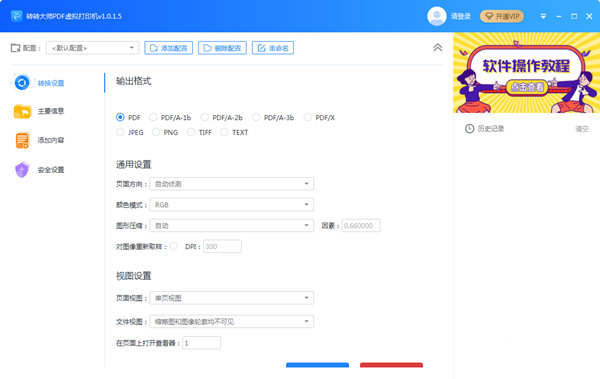600x379 pixels.
Task: Open the title bar dropdown menu icon
Action: (543, 16)
